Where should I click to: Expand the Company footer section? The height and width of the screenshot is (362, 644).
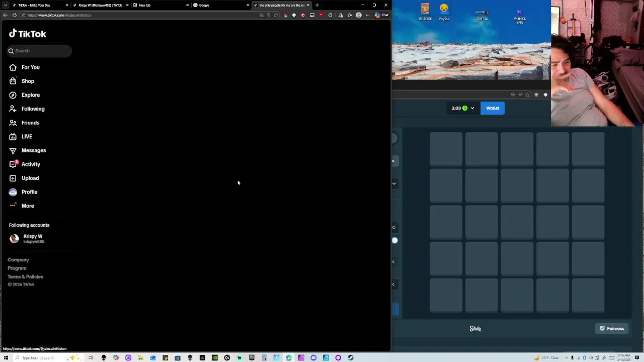click(x=18, y=260)
